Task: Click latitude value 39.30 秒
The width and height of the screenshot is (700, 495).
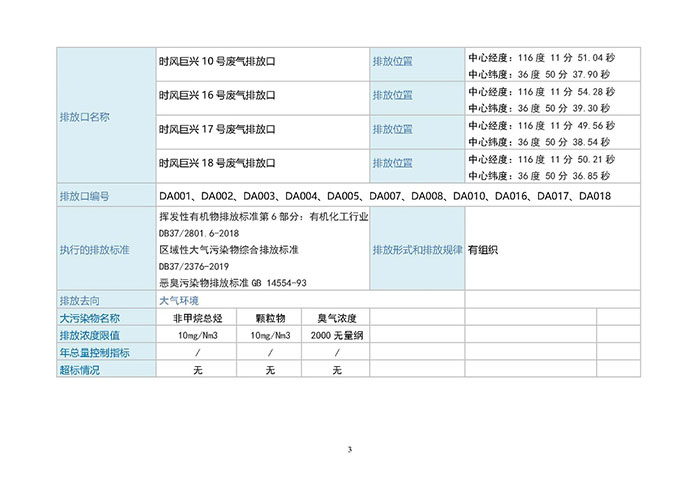Action: click(591, 108)
